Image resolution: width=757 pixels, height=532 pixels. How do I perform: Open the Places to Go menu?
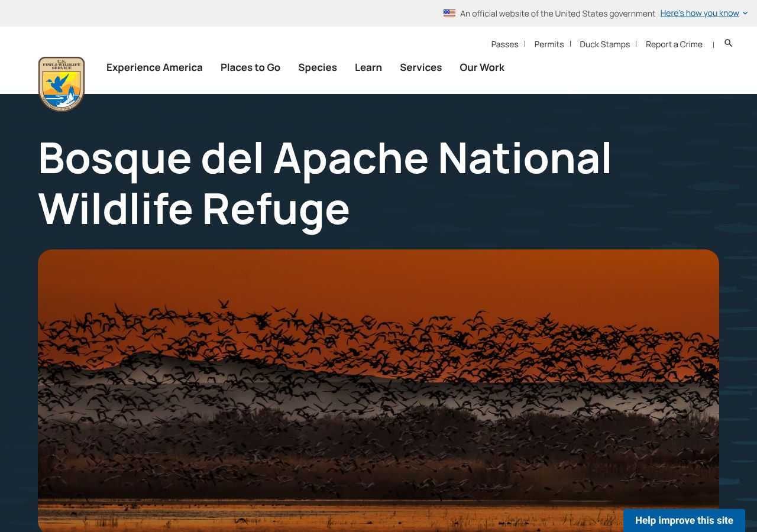pos(250,67)
